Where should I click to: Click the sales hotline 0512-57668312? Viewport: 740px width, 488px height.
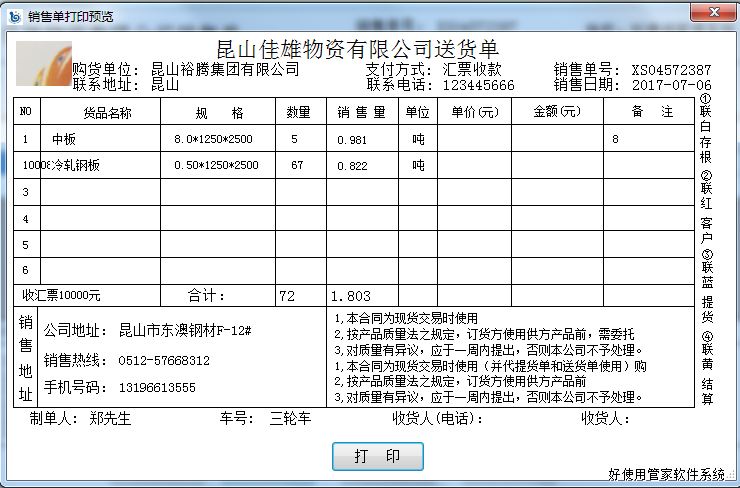pos(165,360)
